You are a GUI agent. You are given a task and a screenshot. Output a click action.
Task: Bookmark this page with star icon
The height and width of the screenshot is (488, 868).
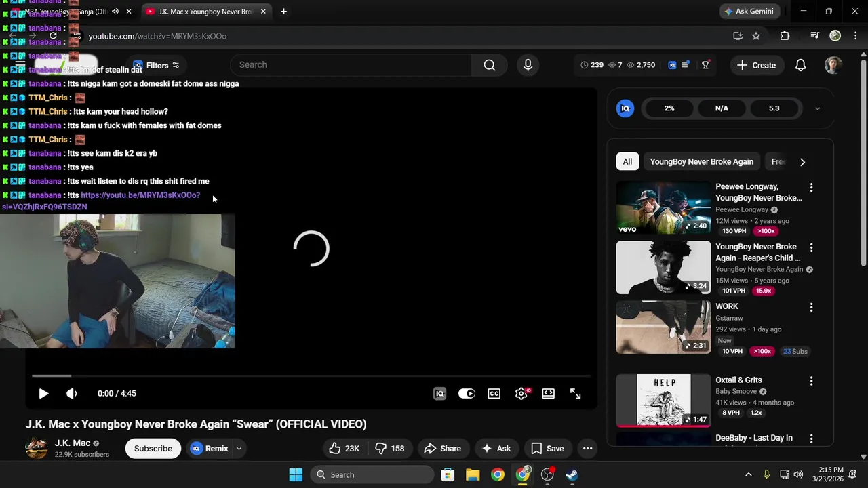pyautogui.click(x=756, y=36)
